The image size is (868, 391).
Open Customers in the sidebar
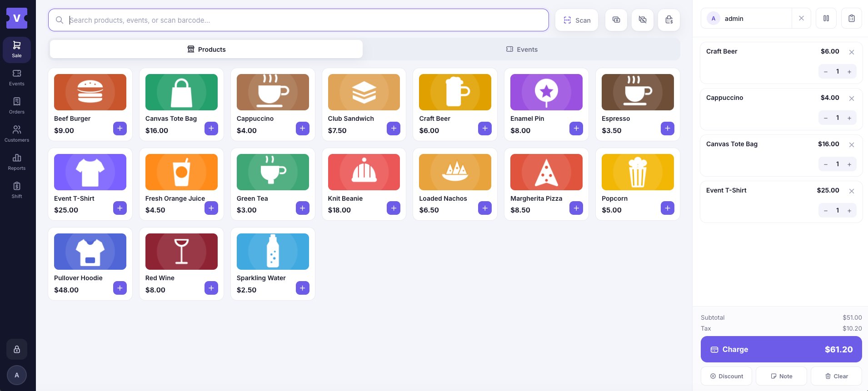17,134
